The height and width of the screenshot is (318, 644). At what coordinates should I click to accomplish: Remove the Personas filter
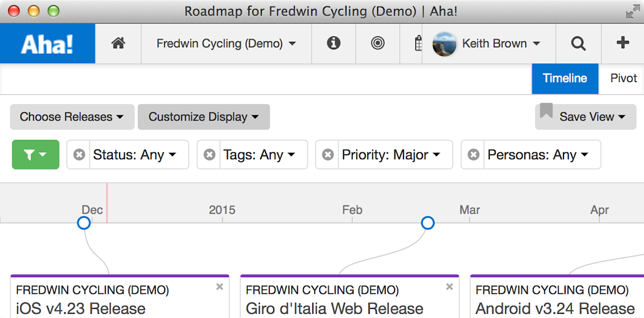pos(473,154)
